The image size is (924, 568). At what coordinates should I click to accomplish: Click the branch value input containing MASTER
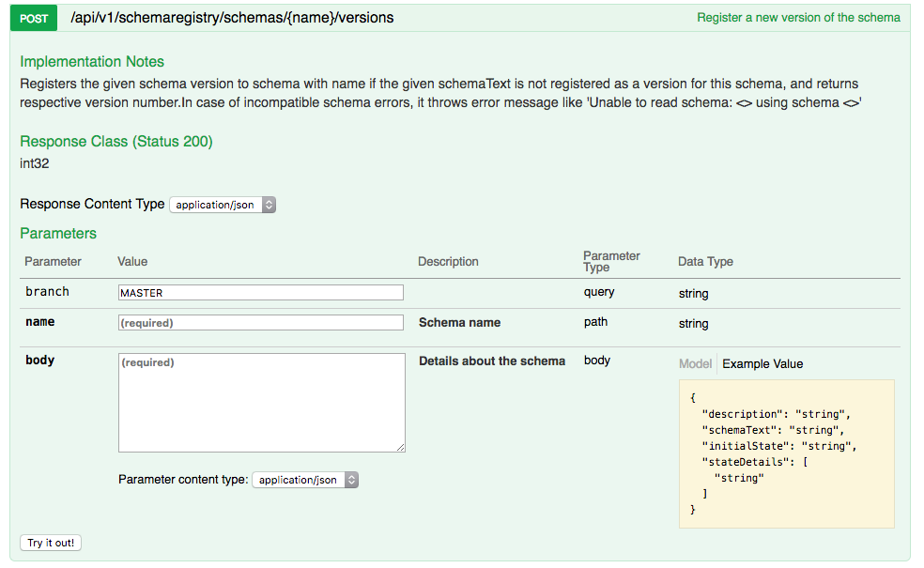coord(260,292)
